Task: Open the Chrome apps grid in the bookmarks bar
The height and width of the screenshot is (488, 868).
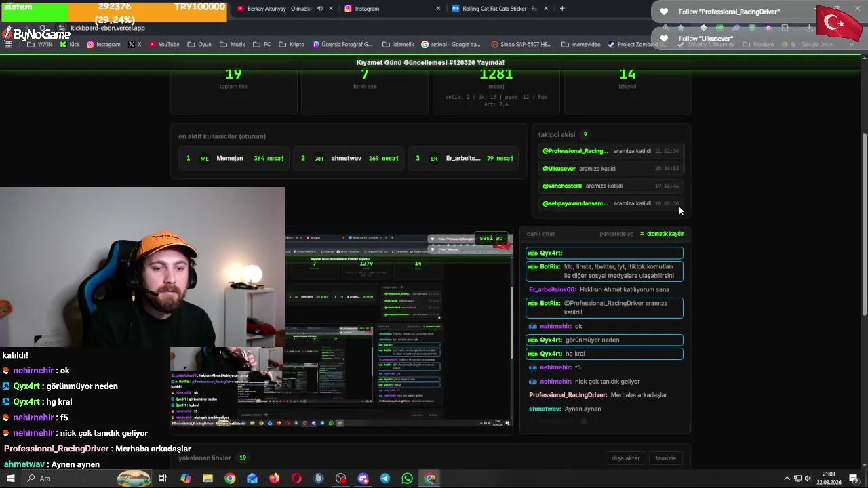Action: (x=9, y=45)
